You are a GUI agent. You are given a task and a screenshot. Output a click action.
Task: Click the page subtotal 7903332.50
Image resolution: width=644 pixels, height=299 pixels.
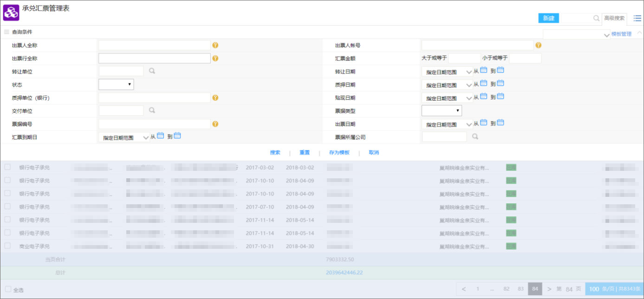(x=340, y=260)
